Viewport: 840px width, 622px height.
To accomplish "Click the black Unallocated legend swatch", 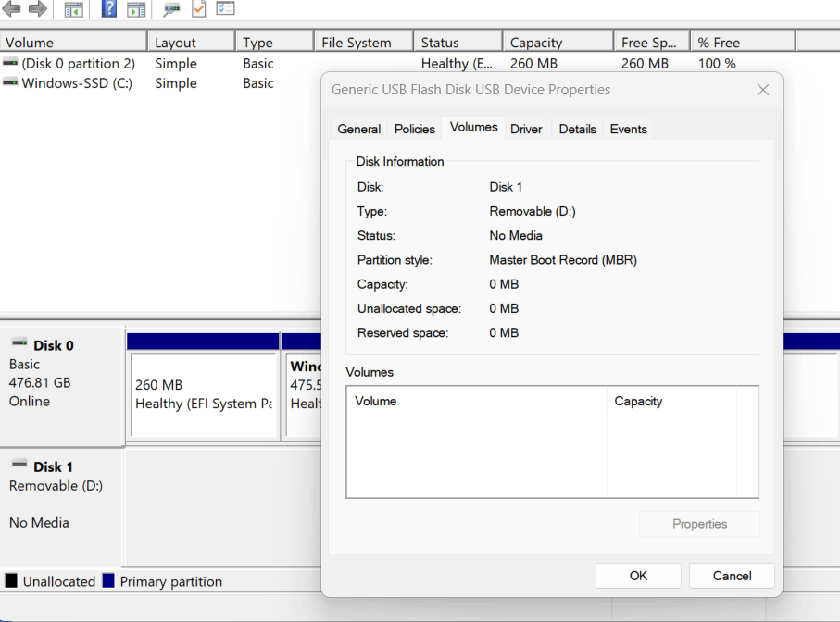I will [x=11, y=580].
